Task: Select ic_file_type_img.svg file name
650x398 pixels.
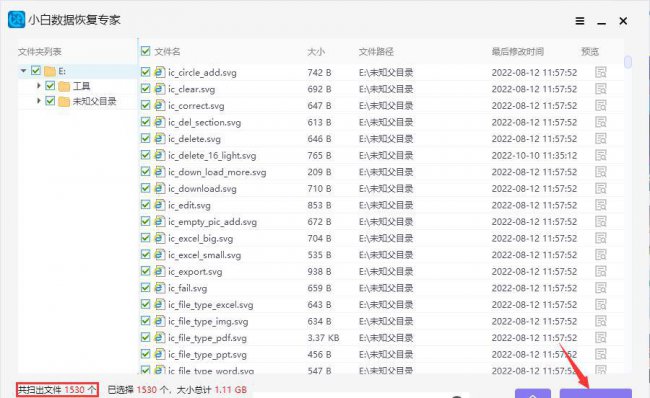Action: coord(208,321)
